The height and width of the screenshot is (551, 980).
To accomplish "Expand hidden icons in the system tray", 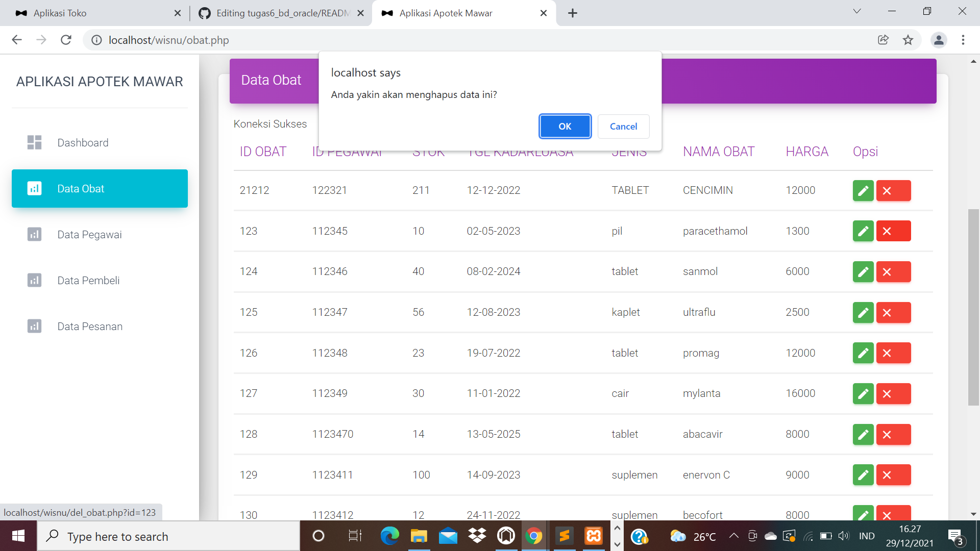I will tap(734, 536).
